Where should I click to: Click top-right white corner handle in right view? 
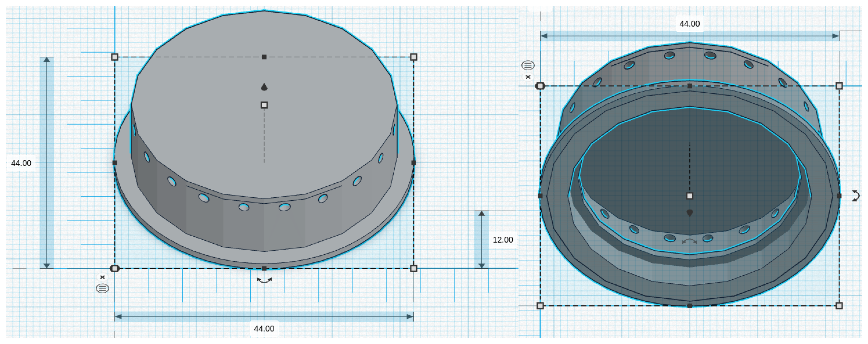[x=839, y=86]
